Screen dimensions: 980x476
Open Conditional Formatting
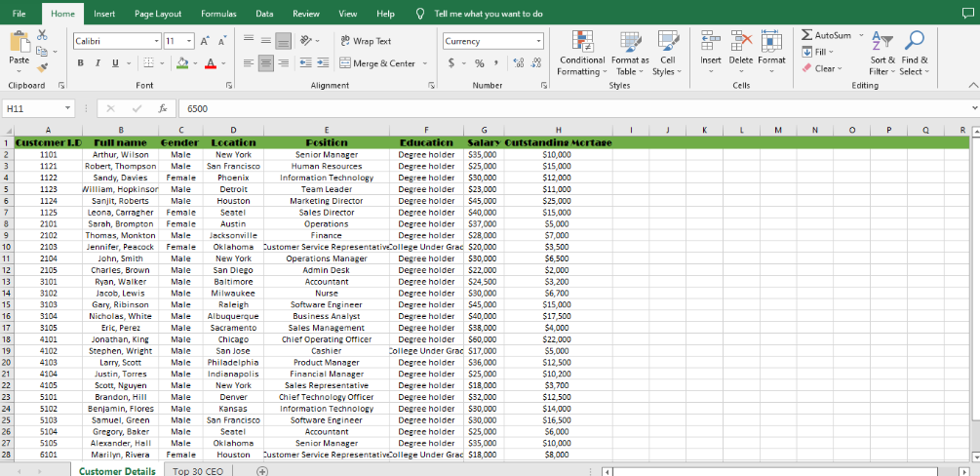coord(582,54)
